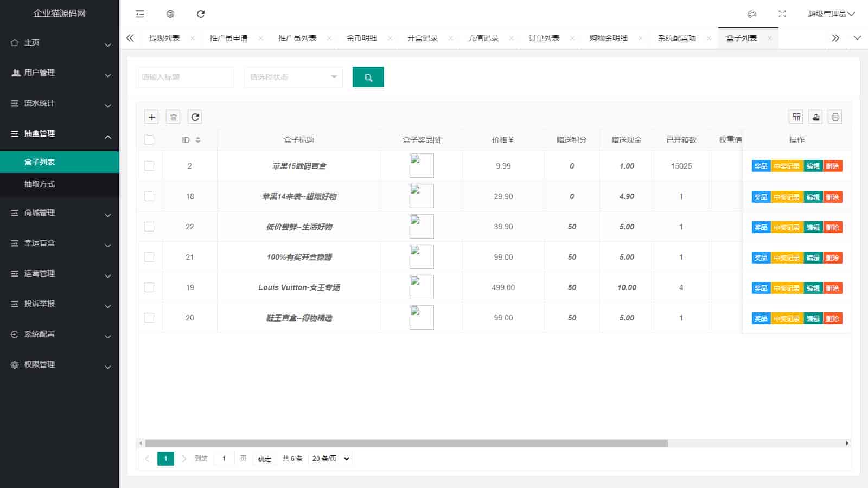The height and width of the screenshot is (488, 868).
Task: Click the horizontal scrollbar under the table
Action: coord(406,443)
